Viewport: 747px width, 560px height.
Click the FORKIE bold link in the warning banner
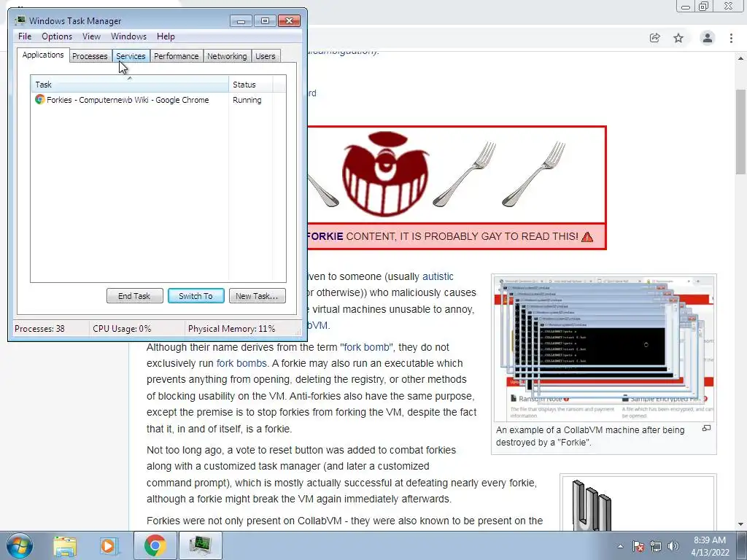click(325, 237)
